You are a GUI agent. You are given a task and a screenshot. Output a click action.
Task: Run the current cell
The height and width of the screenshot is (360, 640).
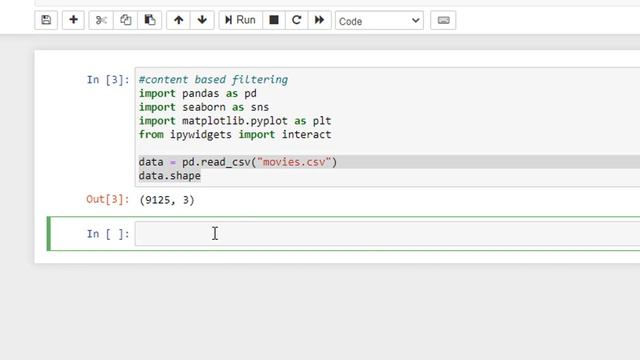[x=240, y=20]
